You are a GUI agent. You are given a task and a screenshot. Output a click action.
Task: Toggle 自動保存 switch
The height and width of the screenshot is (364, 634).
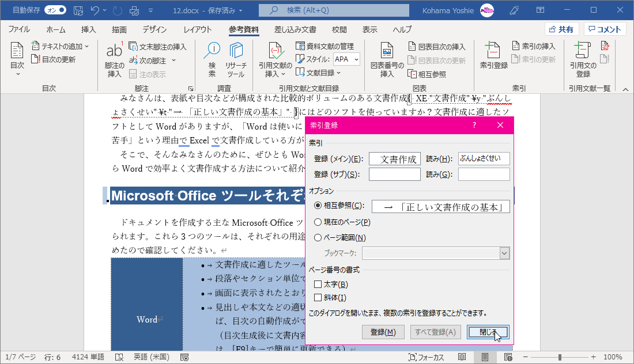coord(55,10)
